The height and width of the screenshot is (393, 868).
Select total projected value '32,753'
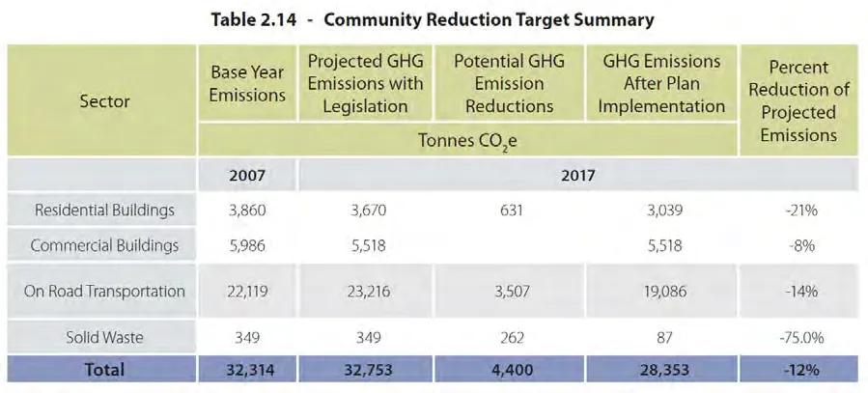pos(369,370)
